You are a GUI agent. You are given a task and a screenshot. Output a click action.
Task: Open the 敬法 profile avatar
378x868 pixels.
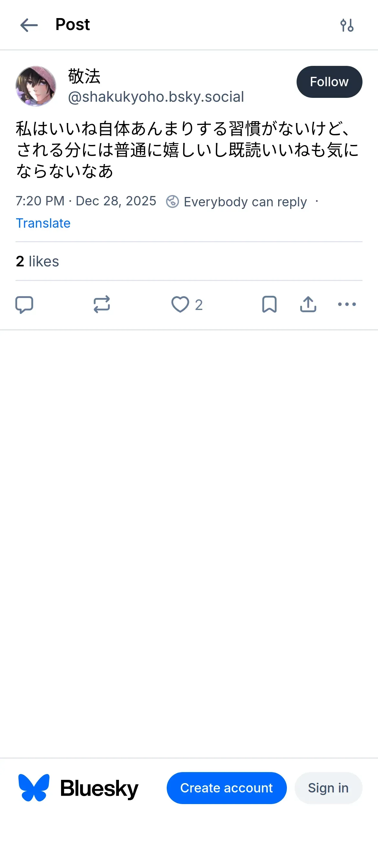coord(36,86)
